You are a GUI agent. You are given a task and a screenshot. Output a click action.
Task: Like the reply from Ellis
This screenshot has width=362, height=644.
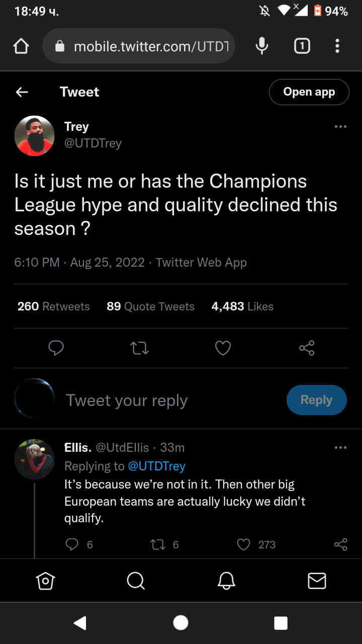pos(244,544)
